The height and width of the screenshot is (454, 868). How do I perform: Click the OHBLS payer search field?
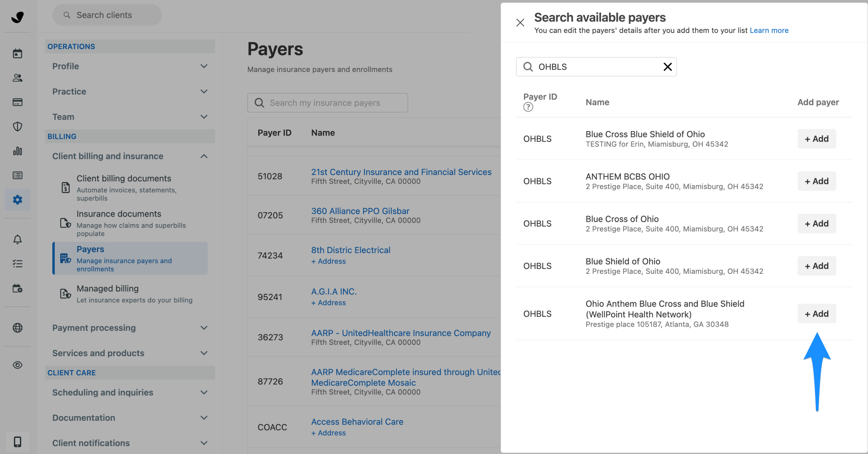tap(596, 67)
